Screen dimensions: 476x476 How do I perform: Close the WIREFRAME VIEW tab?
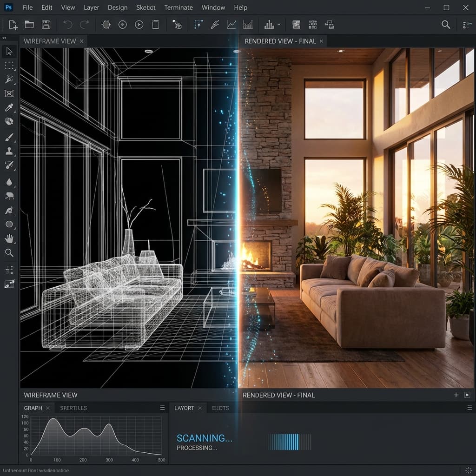81,41
